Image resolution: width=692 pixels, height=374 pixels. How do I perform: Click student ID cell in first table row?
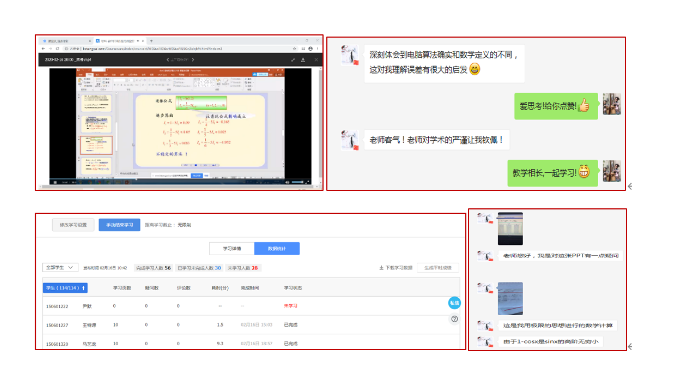tap(57, 306)
